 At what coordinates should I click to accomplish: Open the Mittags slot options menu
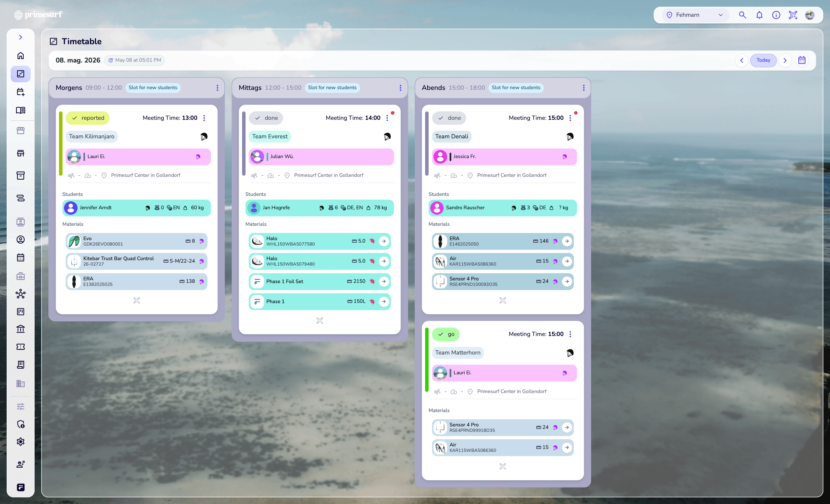(x=400, y=88)
